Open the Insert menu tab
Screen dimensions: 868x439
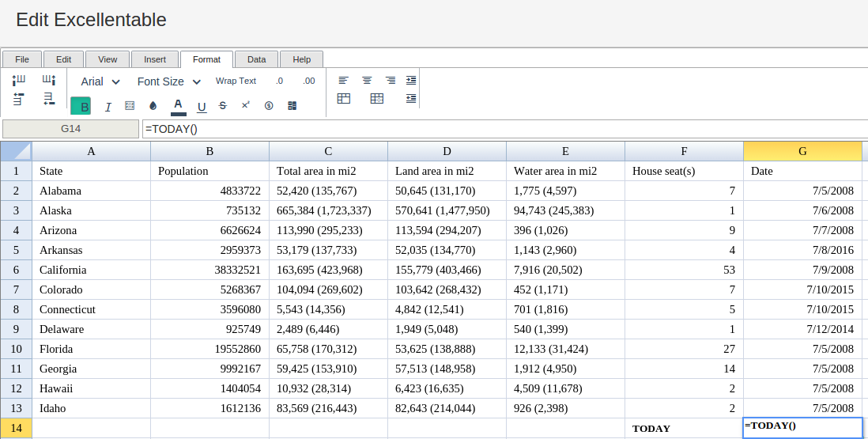(155, 59)
